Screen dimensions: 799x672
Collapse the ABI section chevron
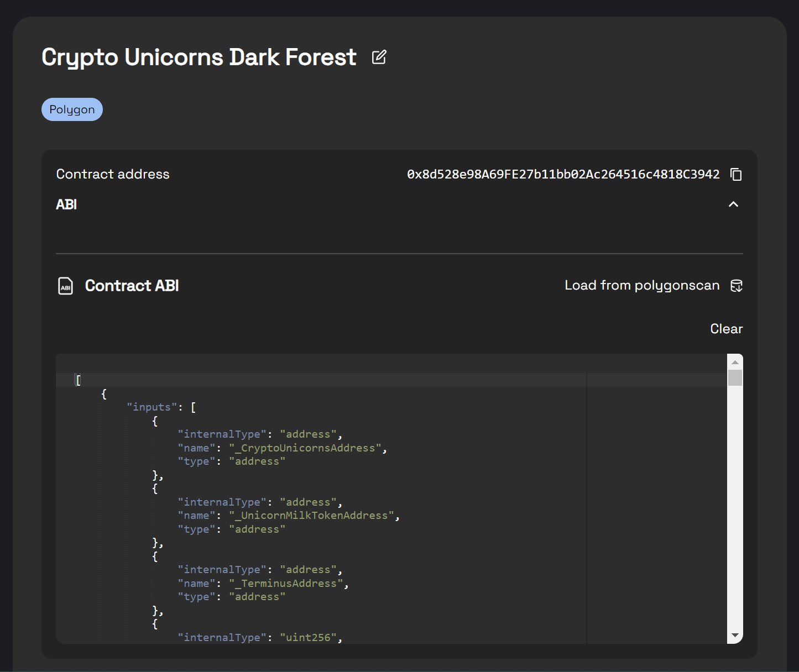(x=733, y=204)
